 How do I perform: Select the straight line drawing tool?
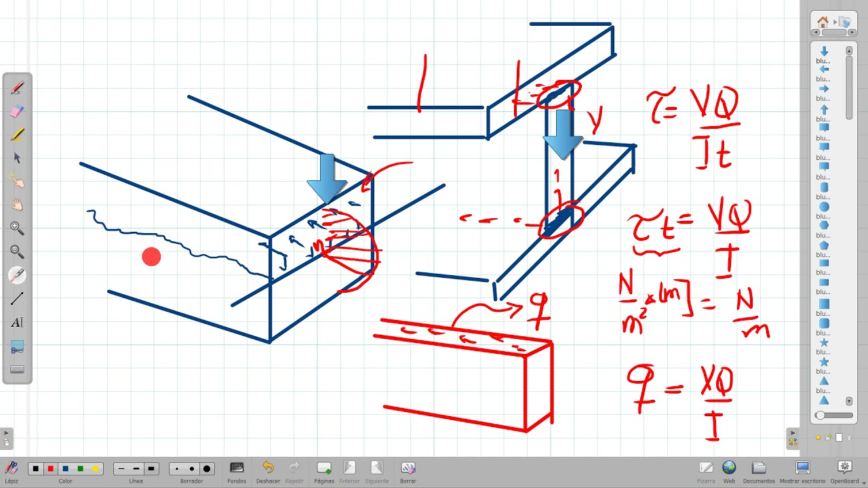click(x=17, y=298)
